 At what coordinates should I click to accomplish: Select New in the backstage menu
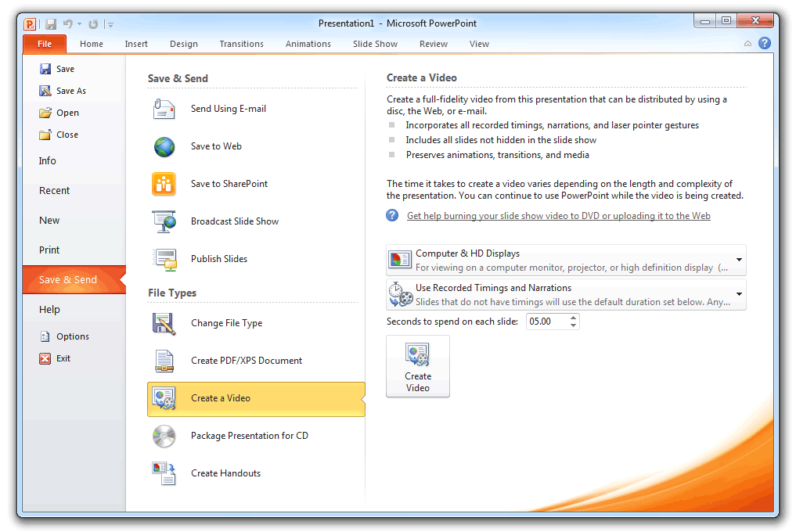(x=74, y=221)
